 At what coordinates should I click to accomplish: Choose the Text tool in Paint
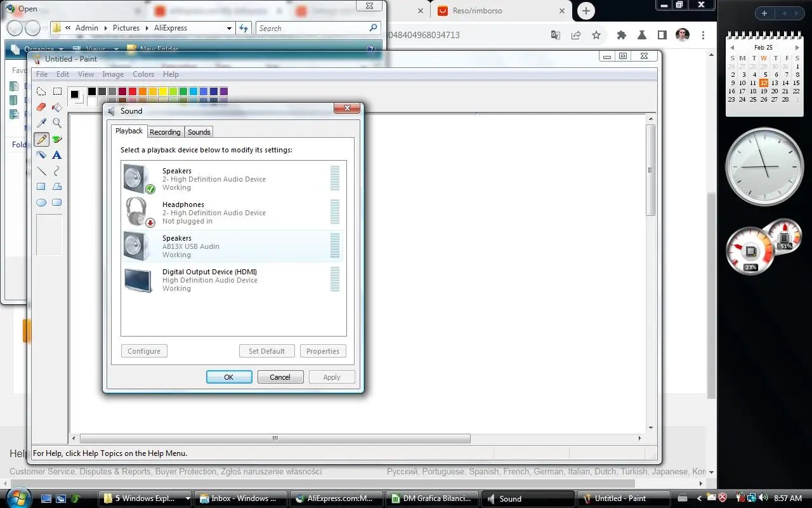[x=57, y=155]
